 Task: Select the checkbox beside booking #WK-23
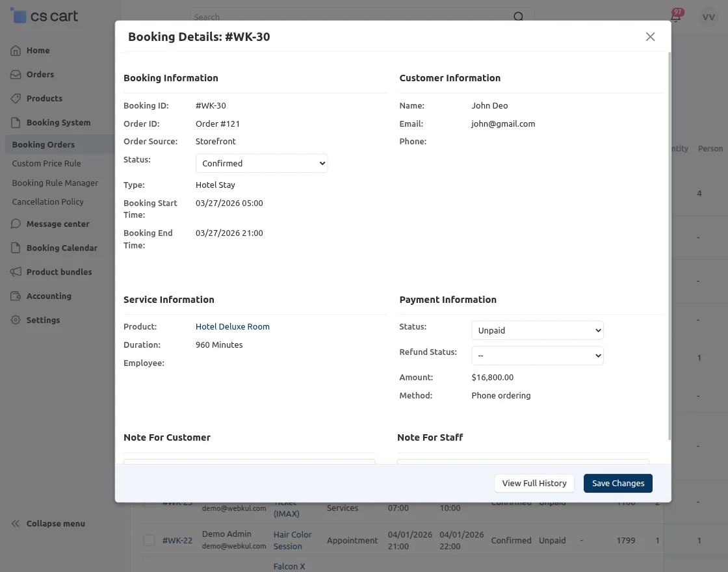click(149, 502)
